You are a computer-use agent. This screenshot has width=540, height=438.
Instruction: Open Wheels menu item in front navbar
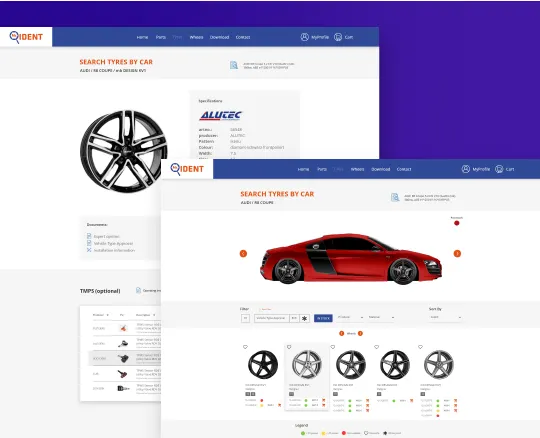357,169
